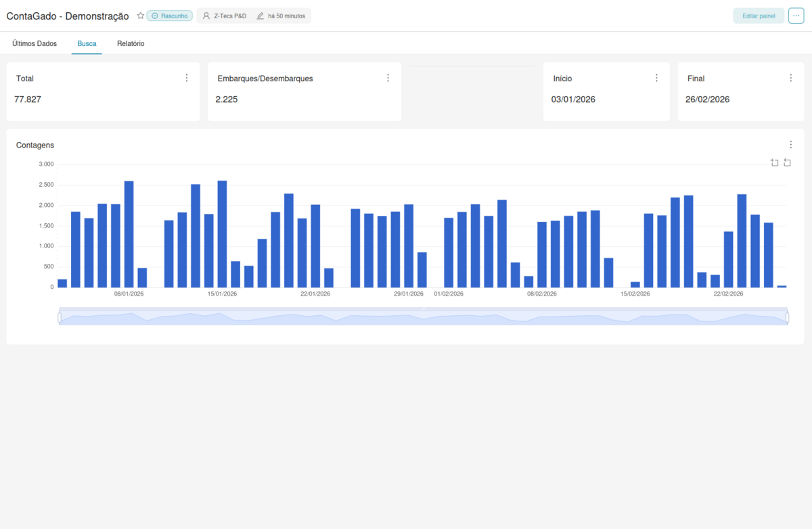Viewport: 812px width, 529px height.
Task: Switch to the Últimos Dados tab
Action: (35, 43)
